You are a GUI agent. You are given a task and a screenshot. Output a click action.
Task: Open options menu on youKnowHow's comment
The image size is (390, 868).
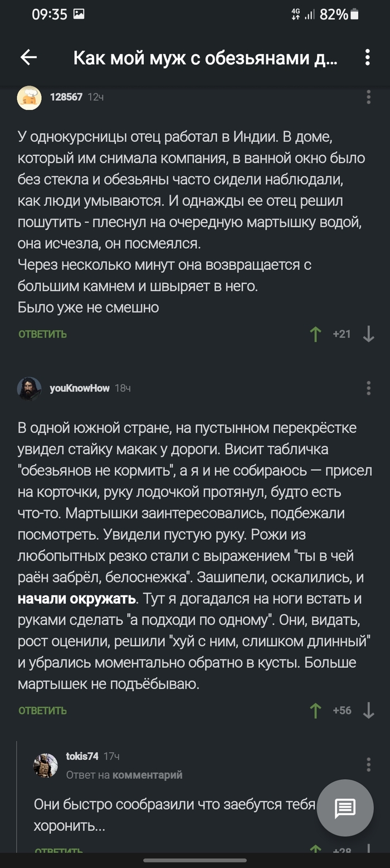[x=367, y=388]
